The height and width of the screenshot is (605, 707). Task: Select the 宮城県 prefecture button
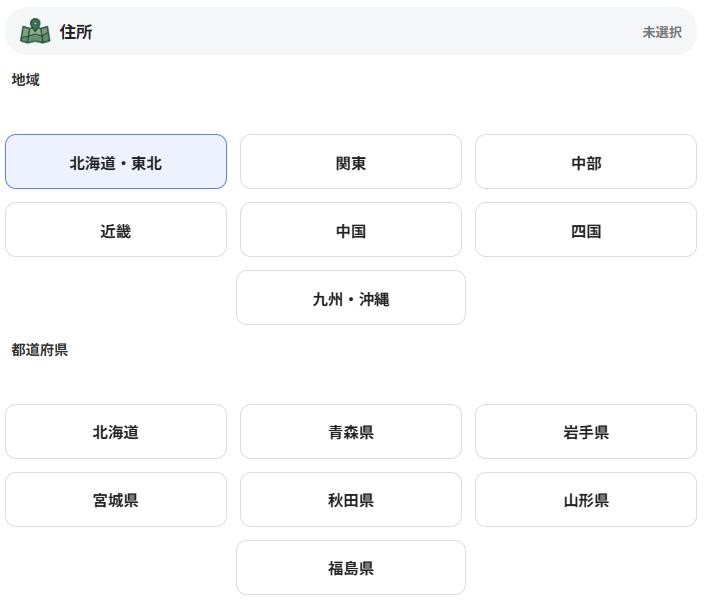[116, 500]
